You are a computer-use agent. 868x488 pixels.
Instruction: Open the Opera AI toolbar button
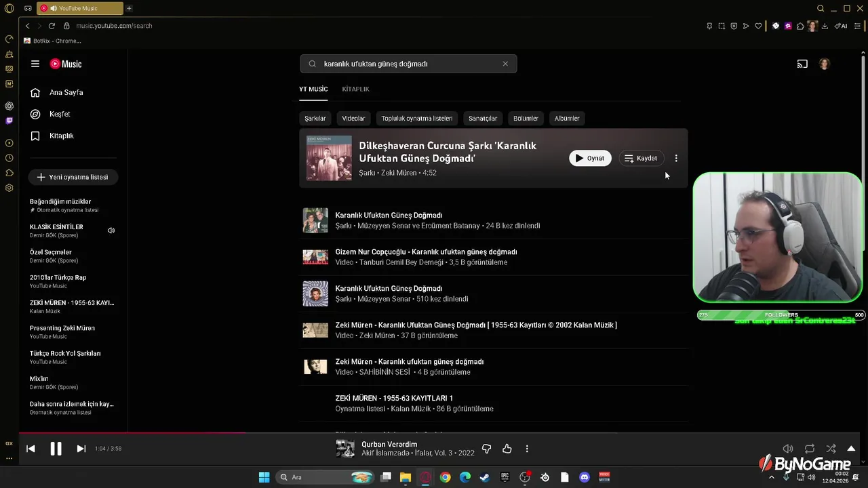(x=841, y=26)
